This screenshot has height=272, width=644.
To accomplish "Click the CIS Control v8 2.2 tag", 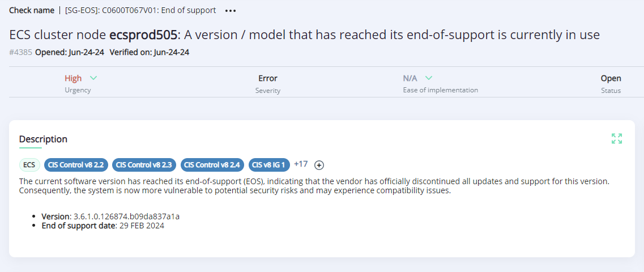I will [76, 165].
